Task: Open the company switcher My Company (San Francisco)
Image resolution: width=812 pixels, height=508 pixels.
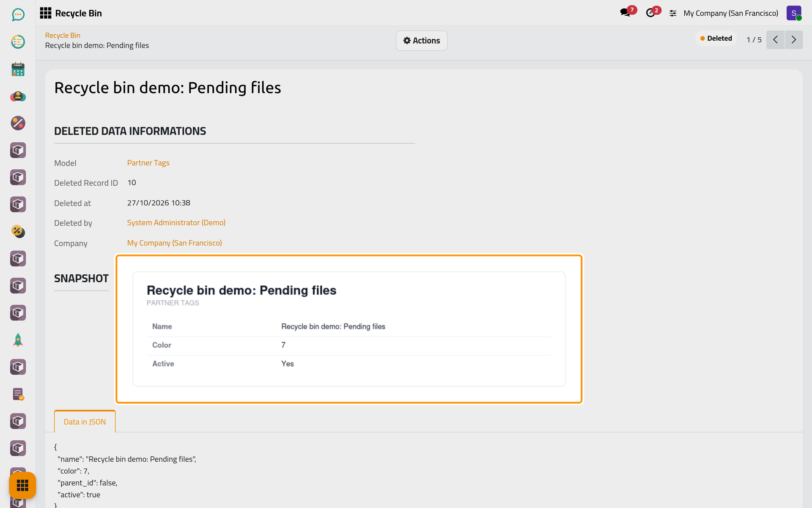Action: [x=731, y=13]
